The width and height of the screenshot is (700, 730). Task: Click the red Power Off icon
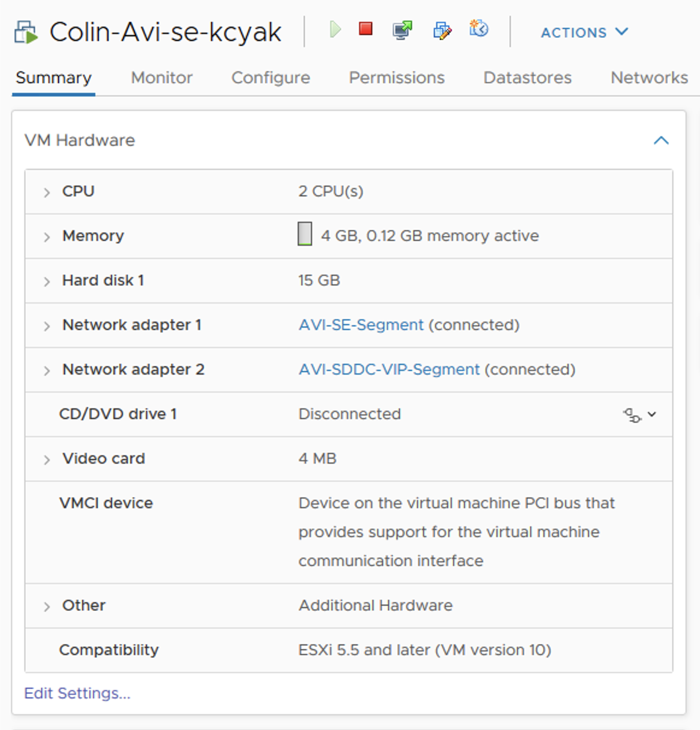(x=366, y=28)
